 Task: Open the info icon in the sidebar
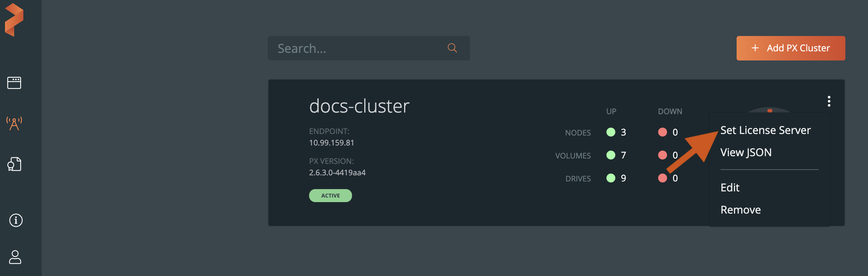coord(16,220)
